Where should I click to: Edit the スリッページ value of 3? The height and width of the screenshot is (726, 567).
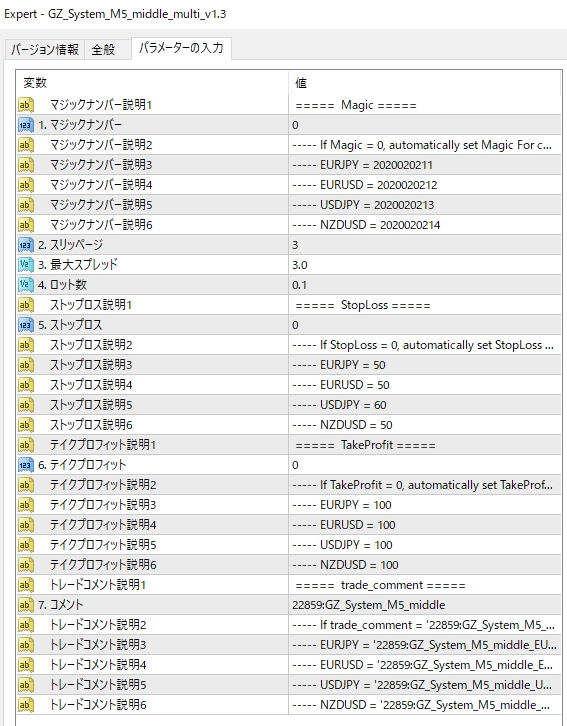pos(425,245)
